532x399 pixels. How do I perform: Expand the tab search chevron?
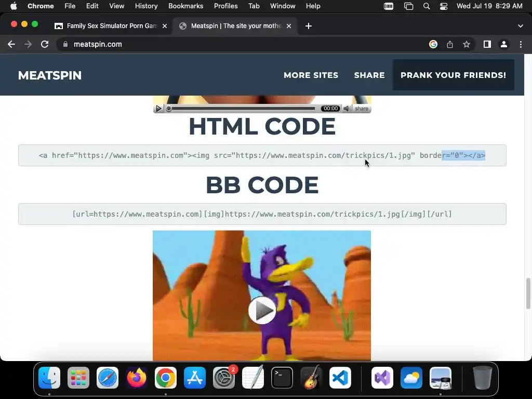pyautogui.click(x=521, y=26)
